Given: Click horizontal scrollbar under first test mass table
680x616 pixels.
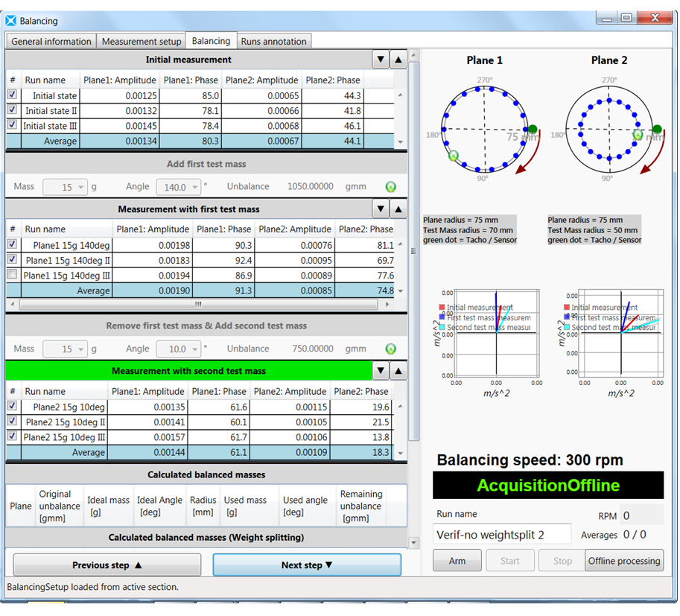Looking at the screenshot, I should [198, 304].
